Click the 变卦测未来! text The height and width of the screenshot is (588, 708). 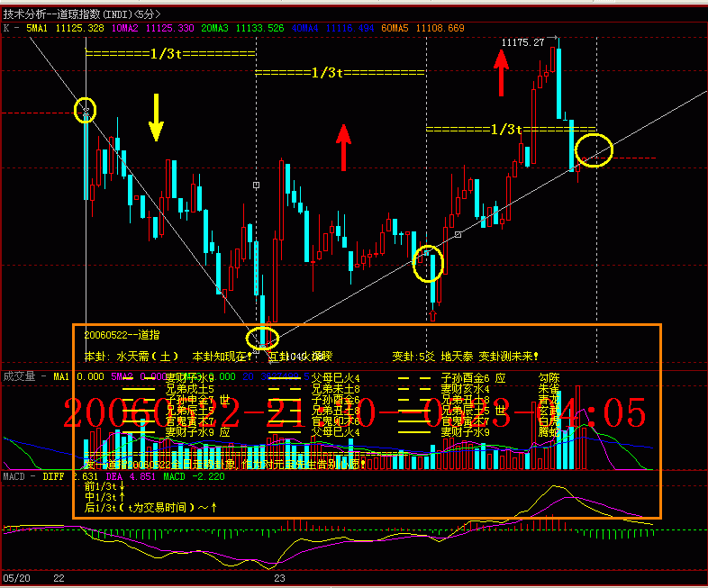click(508, 357)
